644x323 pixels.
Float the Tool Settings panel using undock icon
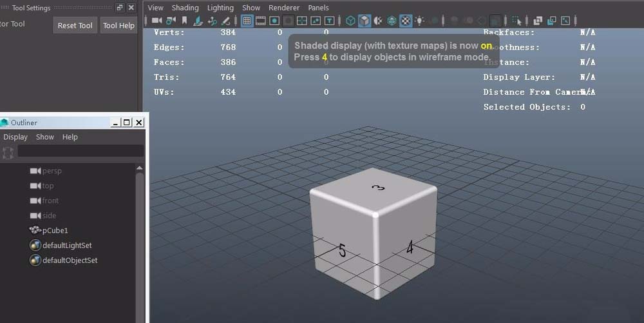[x=120, y=8]
